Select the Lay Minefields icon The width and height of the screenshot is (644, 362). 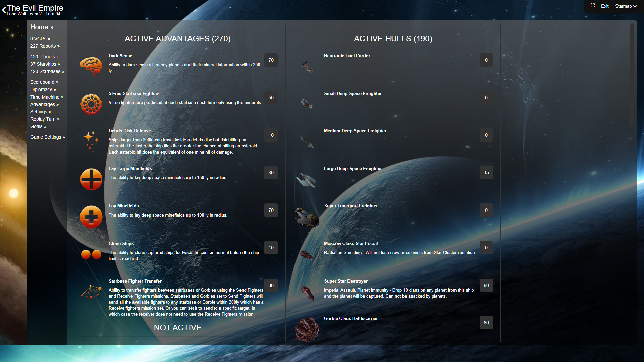point(91,217)
